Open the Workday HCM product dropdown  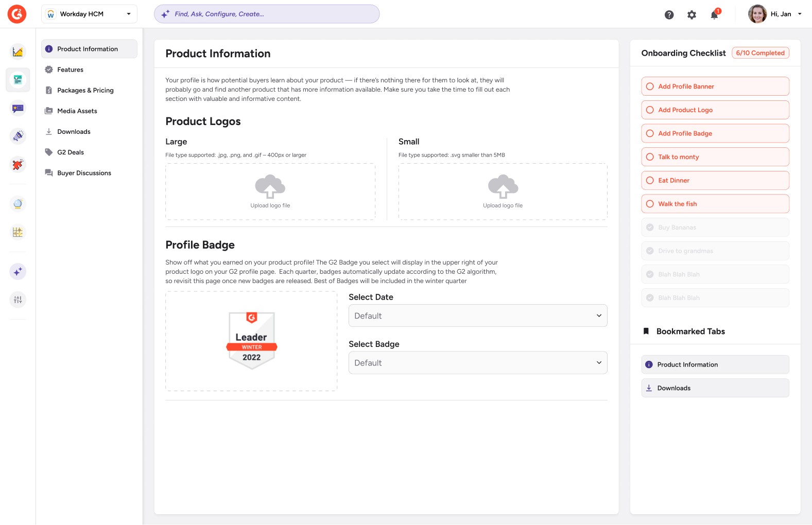[89, 14]
